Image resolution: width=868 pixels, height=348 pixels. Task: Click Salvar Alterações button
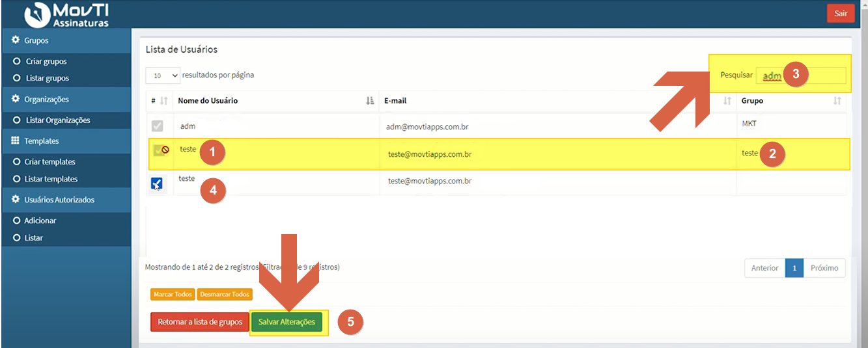(x=287, y=322)
